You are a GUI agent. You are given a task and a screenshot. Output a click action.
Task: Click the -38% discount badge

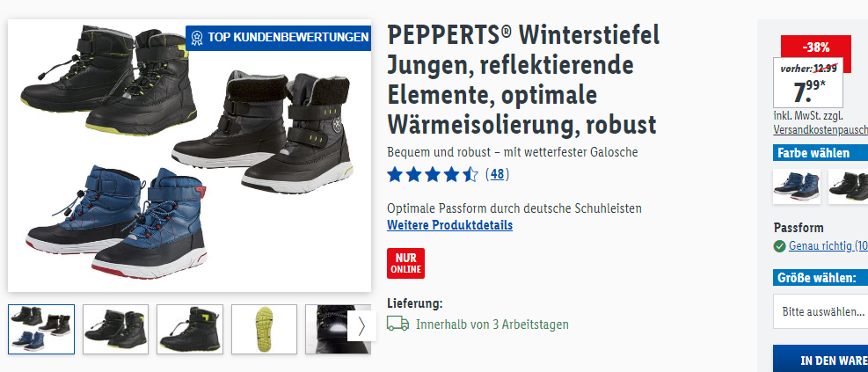(x=816, y=47)
